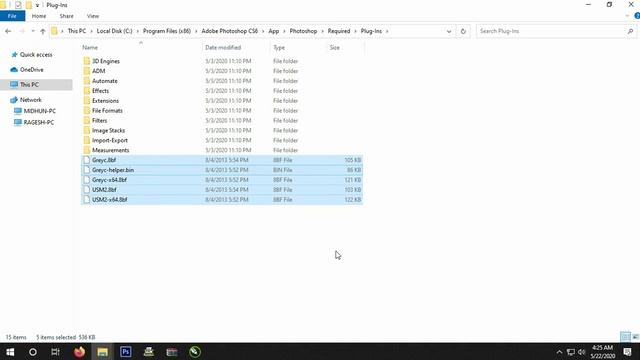Select the Import-Export folder icon
The height and width of the screenshot is (360, 640).
(87, 140)
